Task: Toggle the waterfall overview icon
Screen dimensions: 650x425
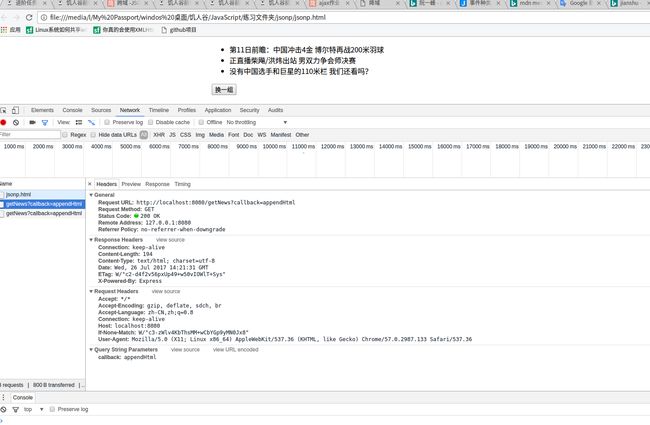Action: [91, 122]
